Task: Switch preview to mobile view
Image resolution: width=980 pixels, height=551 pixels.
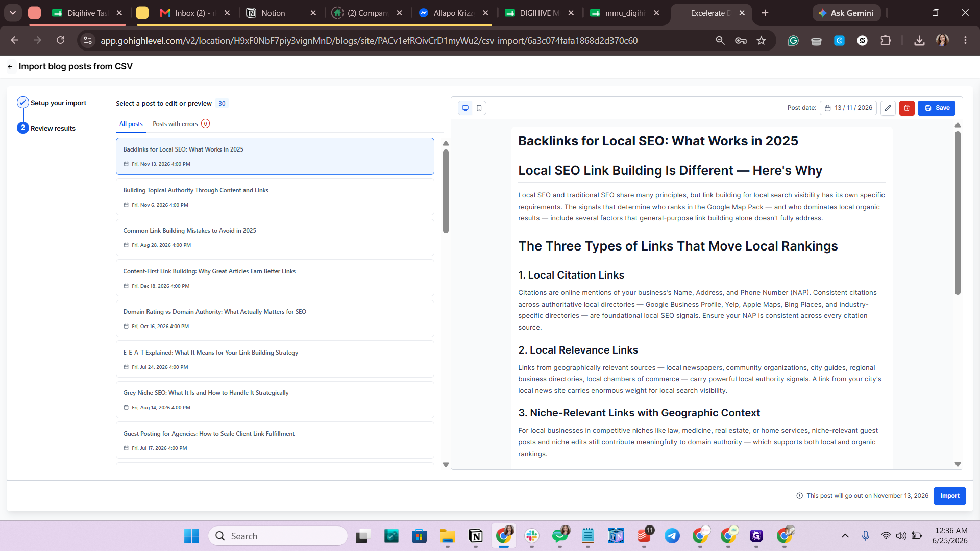Action: point(479,108)
